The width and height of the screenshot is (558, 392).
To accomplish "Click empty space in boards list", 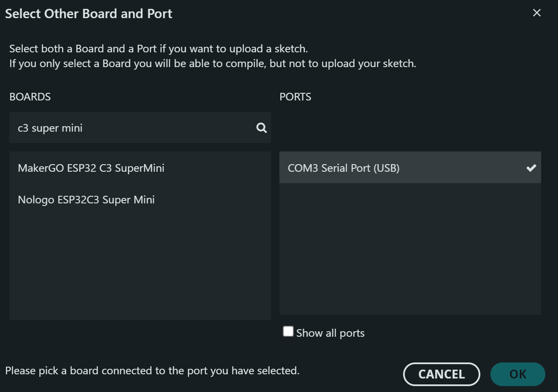I will 139,266.
